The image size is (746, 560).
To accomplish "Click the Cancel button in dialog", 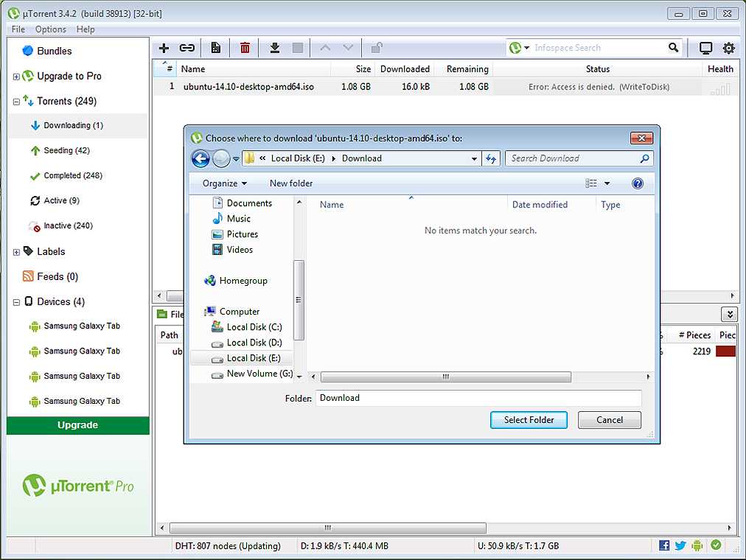I will click(610, 420).
